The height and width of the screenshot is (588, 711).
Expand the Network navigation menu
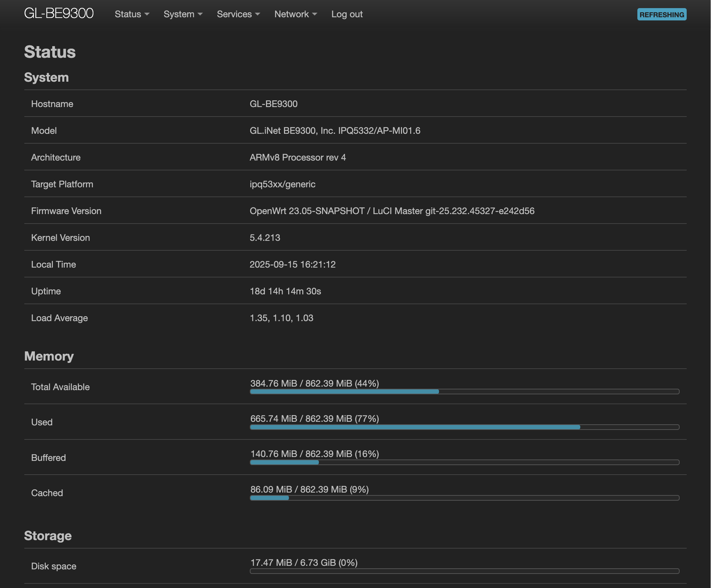296,14
